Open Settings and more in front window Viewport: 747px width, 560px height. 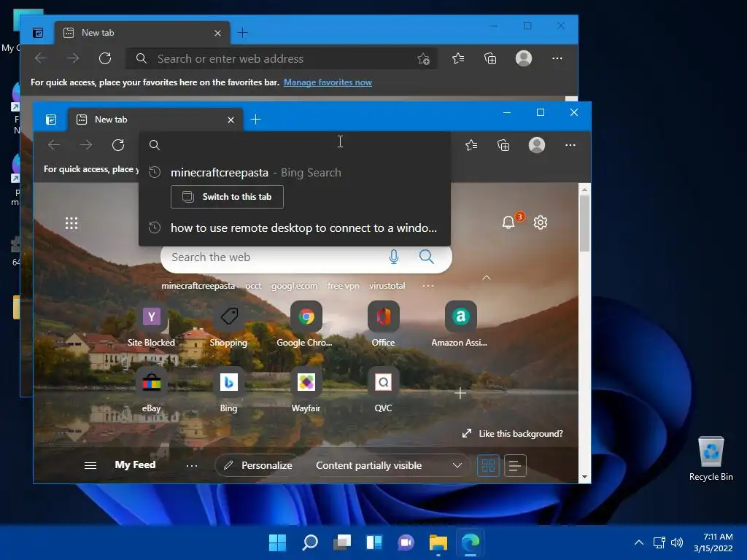(x=570, y=145)
